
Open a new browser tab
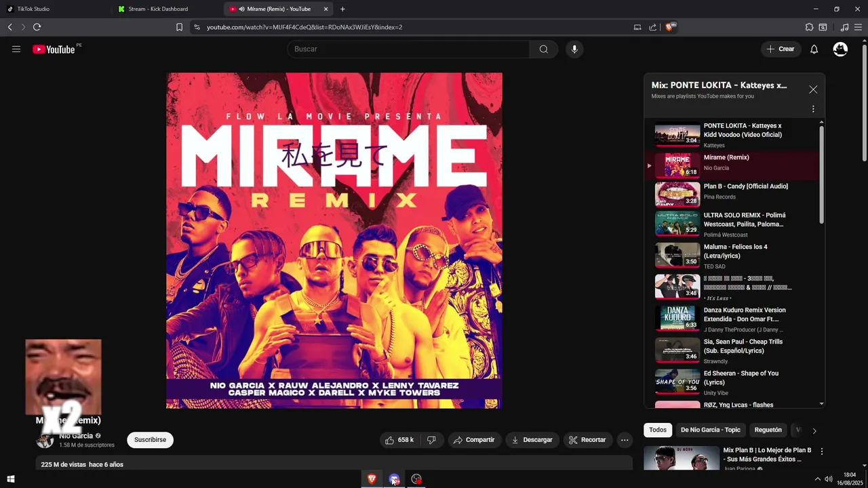[x=342, y=9]
